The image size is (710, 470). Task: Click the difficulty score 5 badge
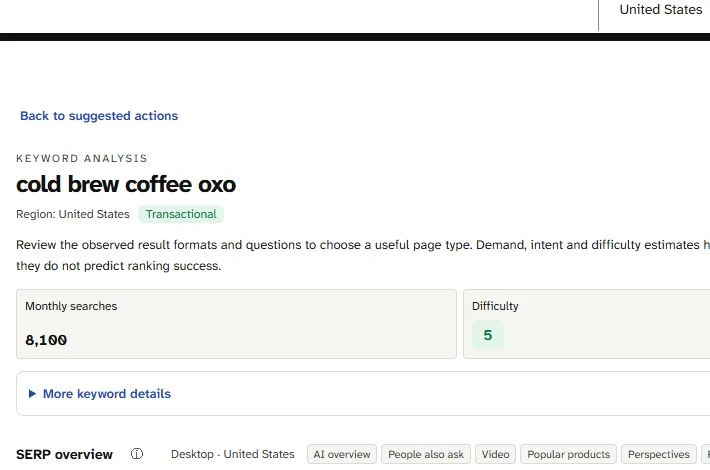click(x=488, y=335)
